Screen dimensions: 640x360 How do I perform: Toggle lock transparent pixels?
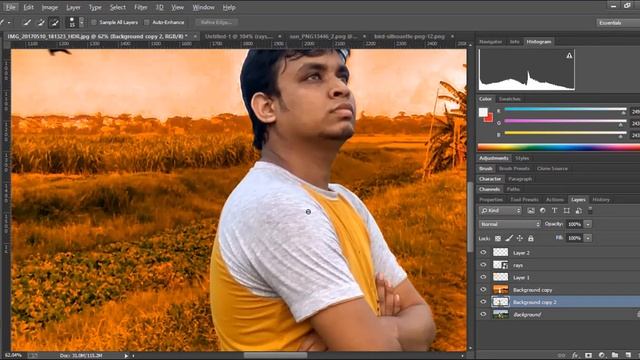(x=498, y=238)
